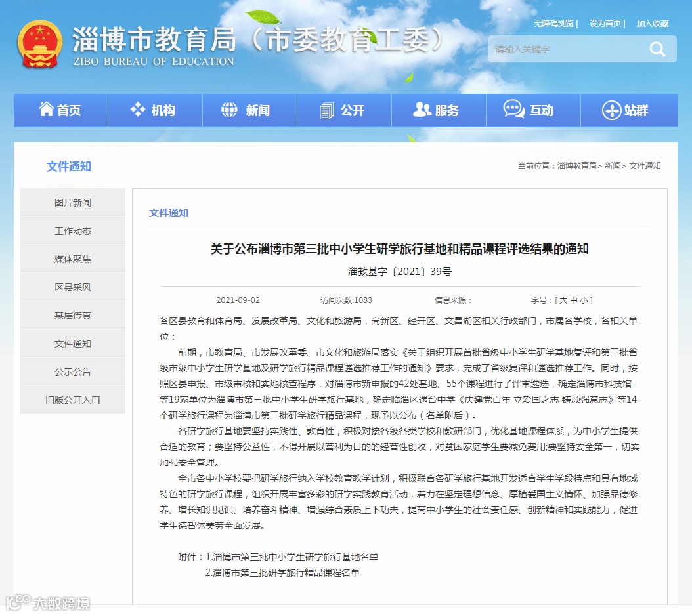Set font size to 中
Viewport: 692px width, 616px height.
pyautogui.click(x=574, y=300)
